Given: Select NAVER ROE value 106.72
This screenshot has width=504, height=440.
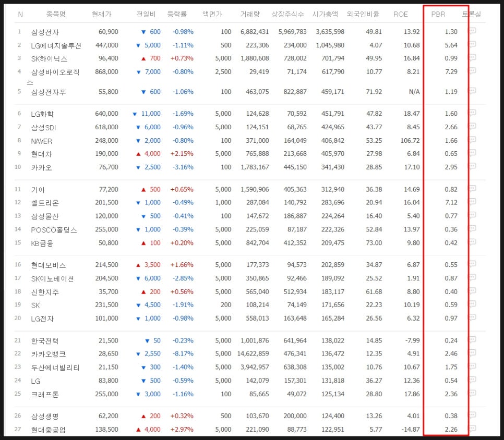Looking at the screenshot, I should (410, 141).
